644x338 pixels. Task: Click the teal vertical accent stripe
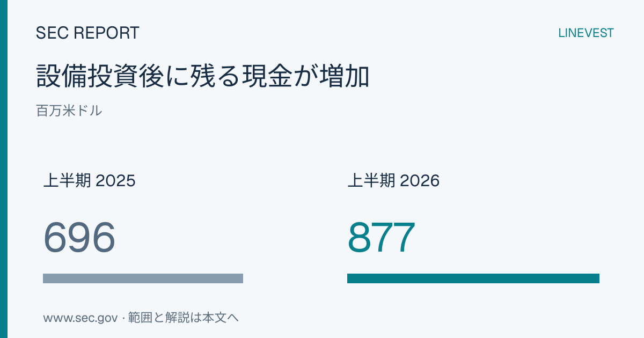[x=4, y=169]
